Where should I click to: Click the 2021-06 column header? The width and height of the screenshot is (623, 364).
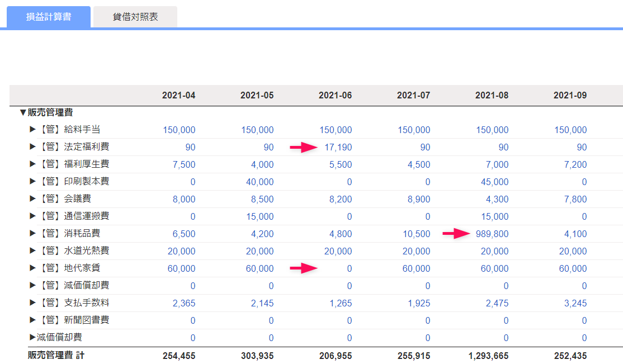pyautogui.click(x=336, y=96)
